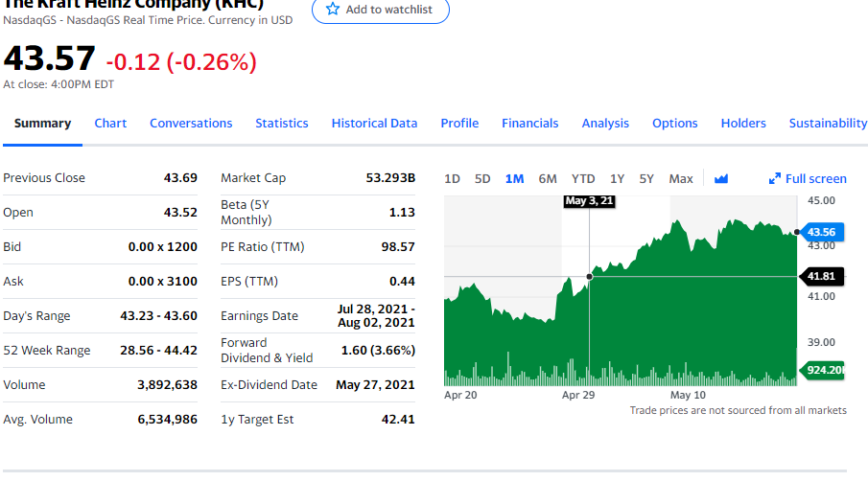The image size is (868, 481).
Task: Click the price change -0.12 (-0.26%)
Action: click(x=181, y=62)
